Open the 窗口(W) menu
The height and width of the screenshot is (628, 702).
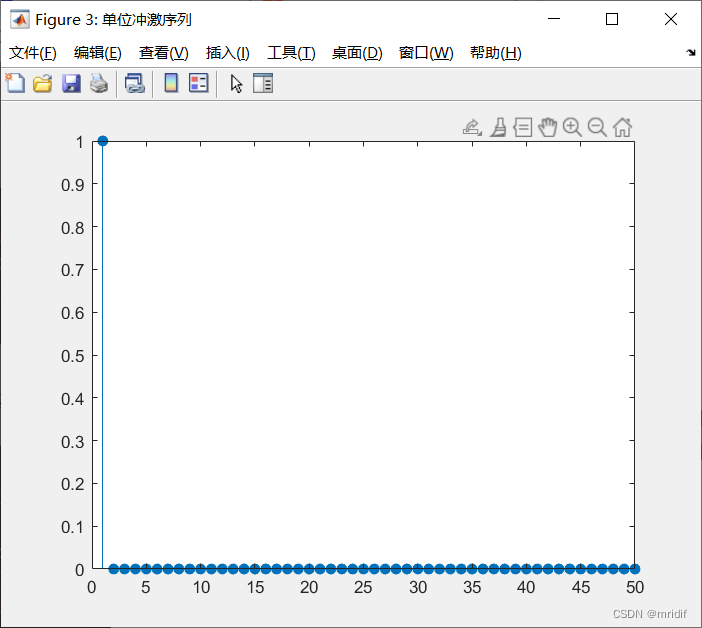coord(426,53)
